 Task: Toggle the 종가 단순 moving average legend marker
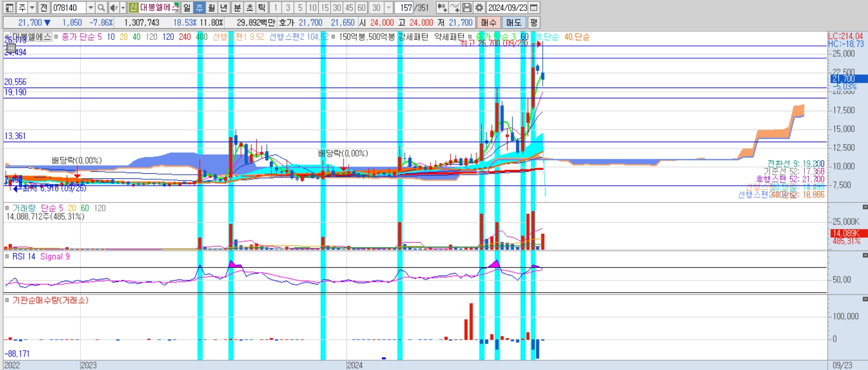pyautogui.click(x=56, y=37)
